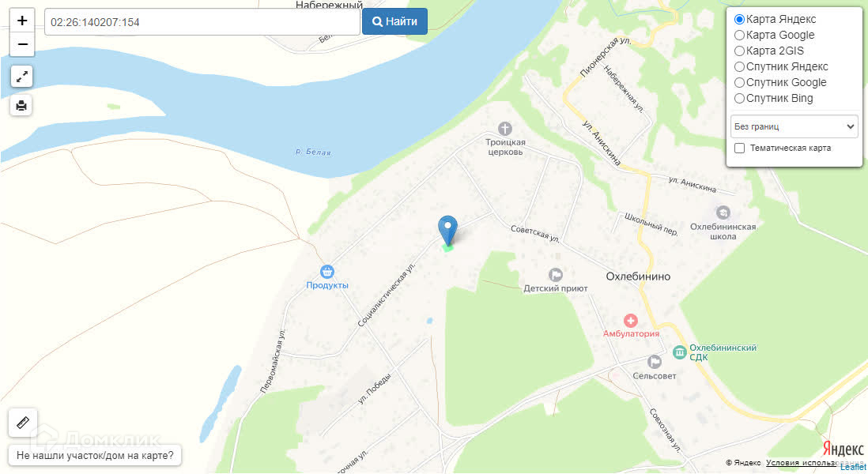The width and height of the screenshot is (868, 474).
Task: Zoom in on the map
Action: pyautogui.click(x=22, y=21)
